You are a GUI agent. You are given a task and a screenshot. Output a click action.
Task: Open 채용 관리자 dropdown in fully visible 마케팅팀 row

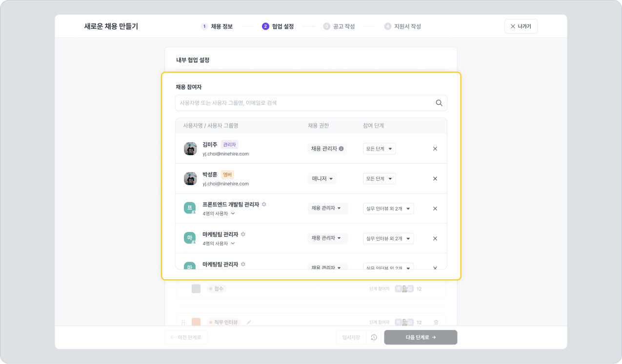[328, 238]
